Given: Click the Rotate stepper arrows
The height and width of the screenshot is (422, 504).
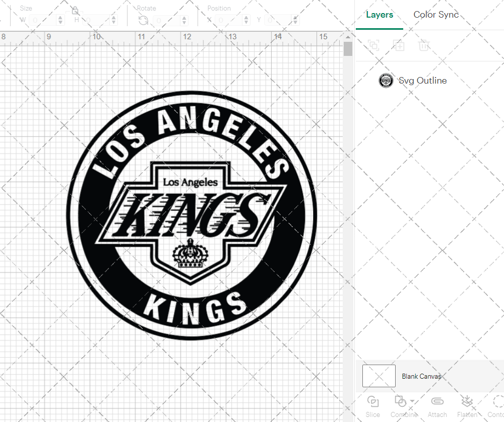Looking at the screenshot, I should 184,20.
